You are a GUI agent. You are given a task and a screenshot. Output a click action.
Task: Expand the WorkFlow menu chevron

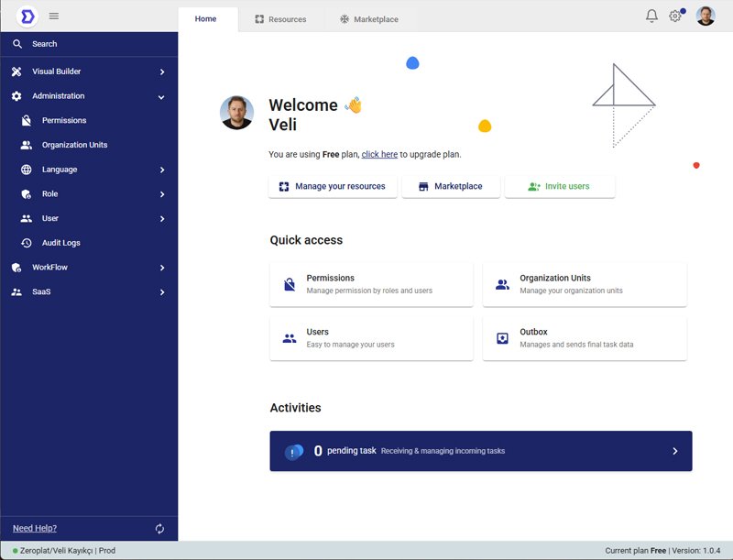[x=161, y=268]
